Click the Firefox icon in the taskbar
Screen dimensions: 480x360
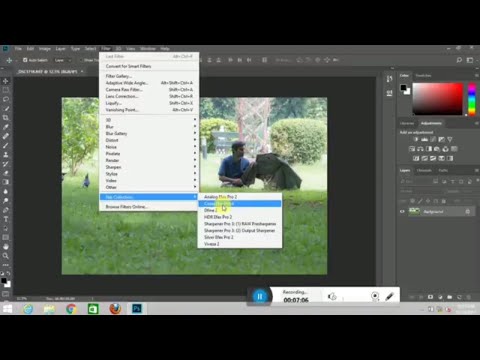click(115, 309)
